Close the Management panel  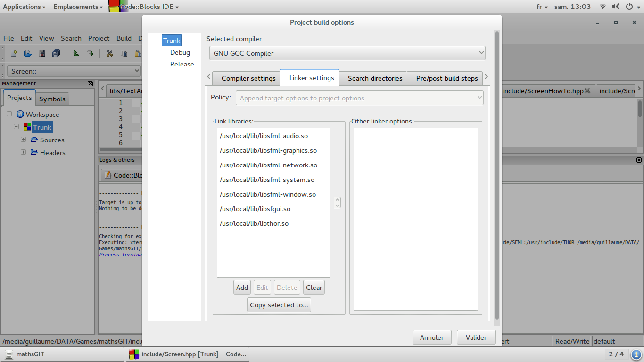91,83
